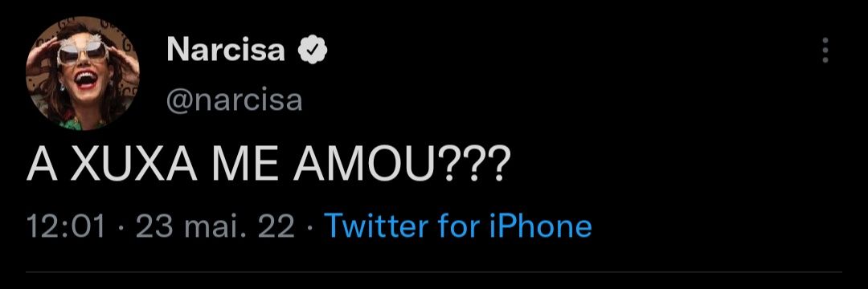
Task: Click the word Twitter in the source label
Action: 376,226
